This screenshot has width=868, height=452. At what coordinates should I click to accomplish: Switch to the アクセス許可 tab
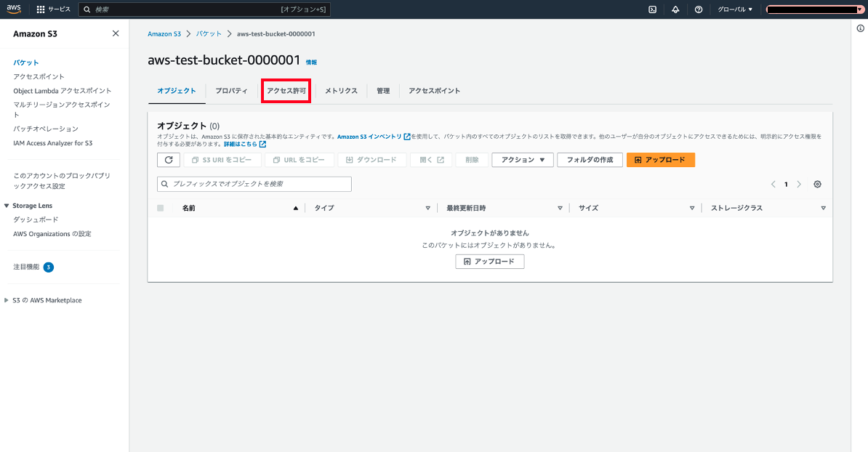(286, 91)
